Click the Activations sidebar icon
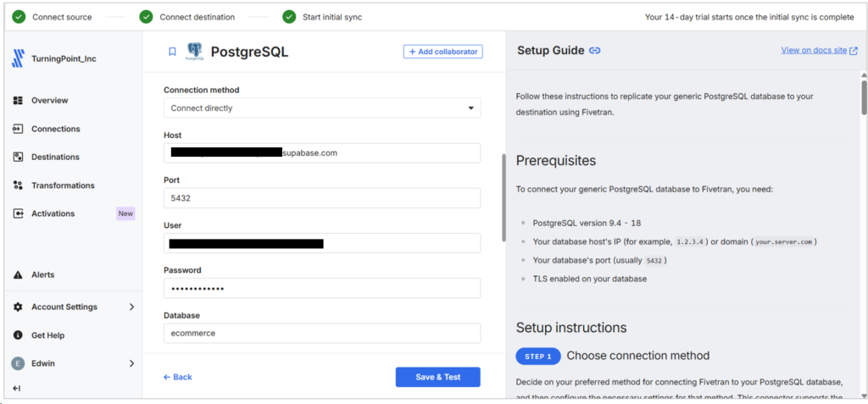The height and width of the screenshot is (404, 868). pyautogui.click(x=18, y=213)
